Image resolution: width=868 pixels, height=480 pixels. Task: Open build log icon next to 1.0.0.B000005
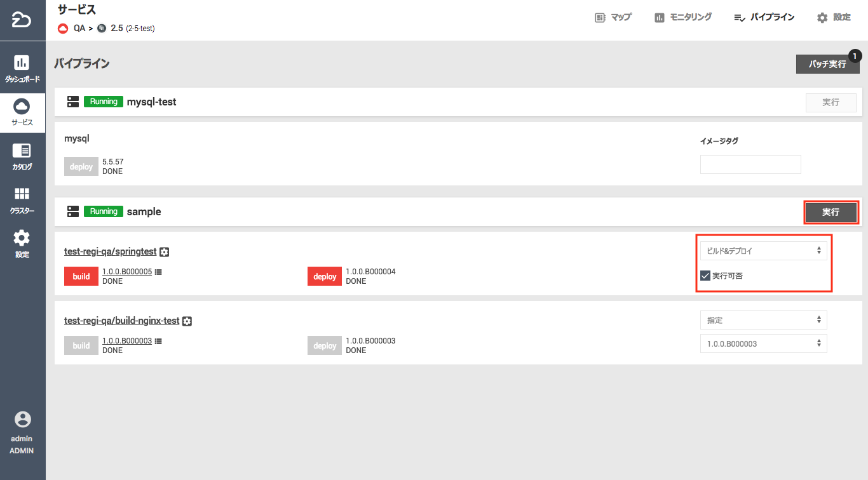(x=158, y=272)
